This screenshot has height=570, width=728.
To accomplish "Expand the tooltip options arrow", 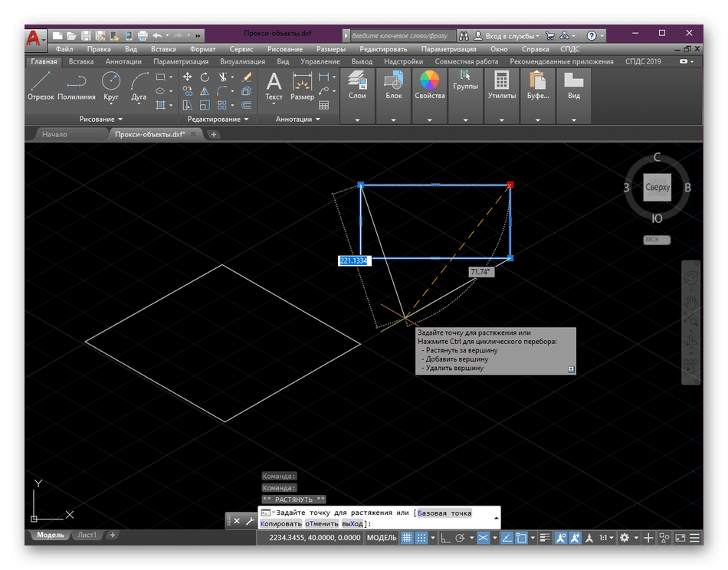I will 571,369.
